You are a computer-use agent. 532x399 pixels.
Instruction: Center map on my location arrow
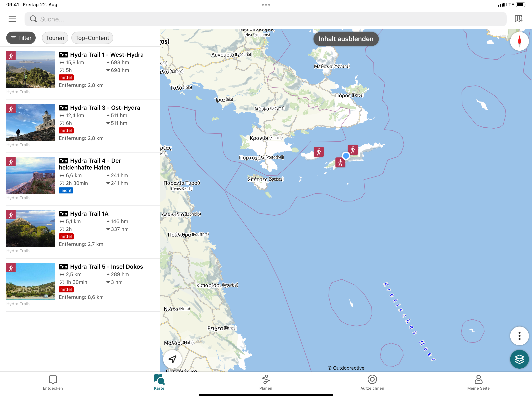[173, 359]
